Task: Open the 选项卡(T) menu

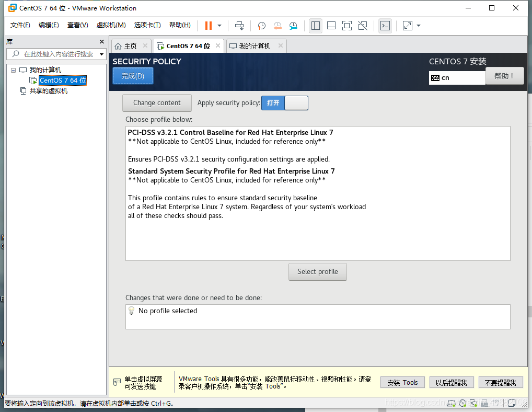Action: coord(147,25)
